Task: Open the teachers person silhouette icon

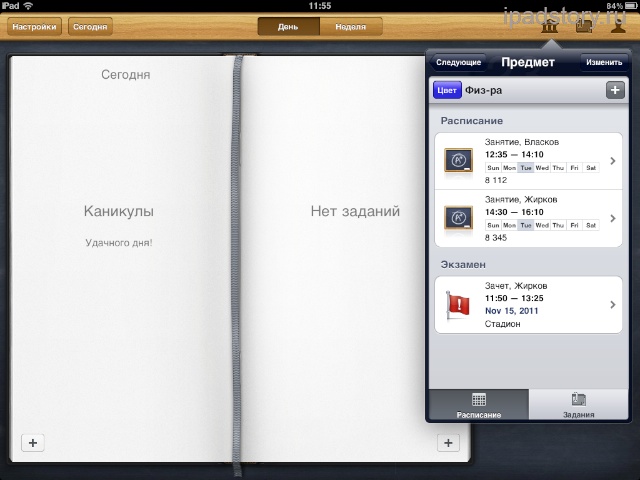Action: pyautogui.click(x=618, y=26)
